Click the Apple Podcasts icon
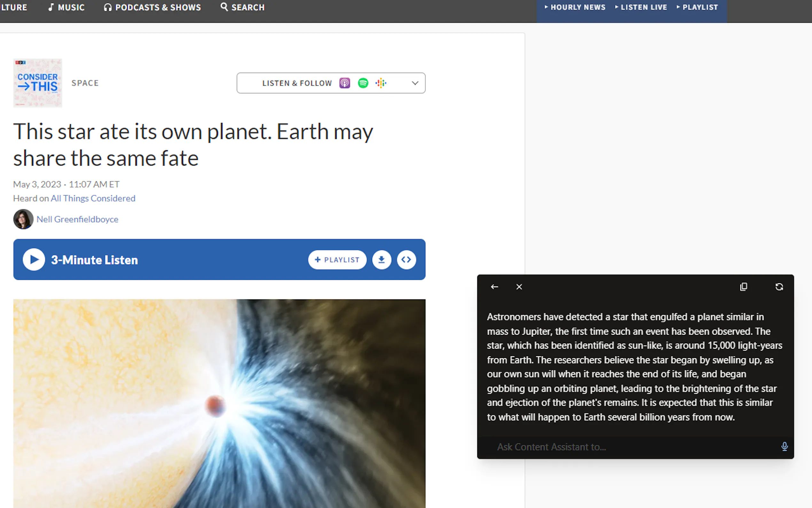This screenshot has width=812, height=508. [x=344, y=83]
